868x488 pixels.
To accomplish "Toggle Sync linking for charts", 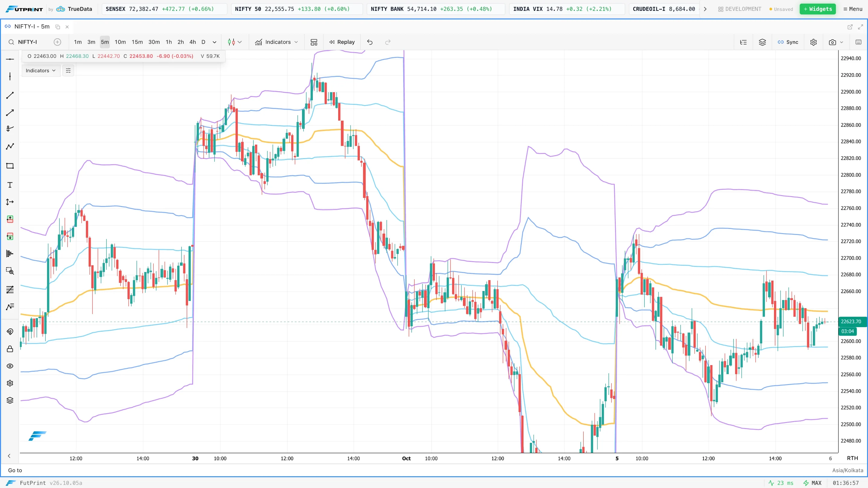I will click(x=788, y=42).
